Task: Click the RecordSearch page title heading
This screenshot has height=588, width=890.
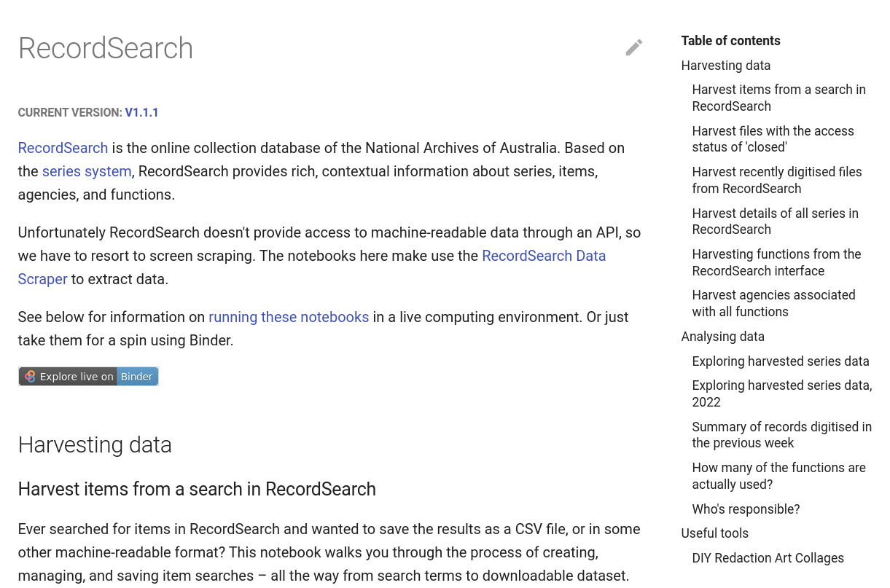Action: click(106, 48)
